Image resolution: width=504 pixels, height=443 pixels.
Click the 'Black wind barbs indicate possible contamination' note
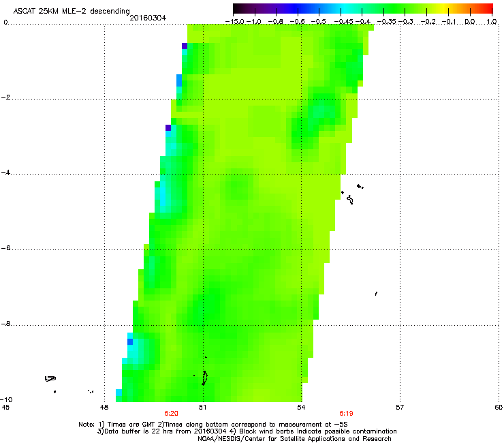318,431
